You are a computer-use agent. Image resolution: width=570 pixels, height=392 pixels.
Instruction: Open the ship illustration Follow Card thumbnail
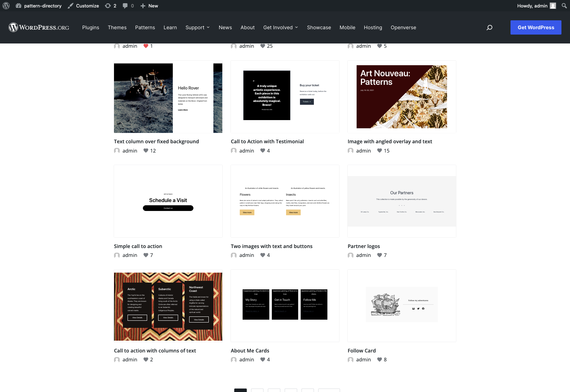click(402, 306)
